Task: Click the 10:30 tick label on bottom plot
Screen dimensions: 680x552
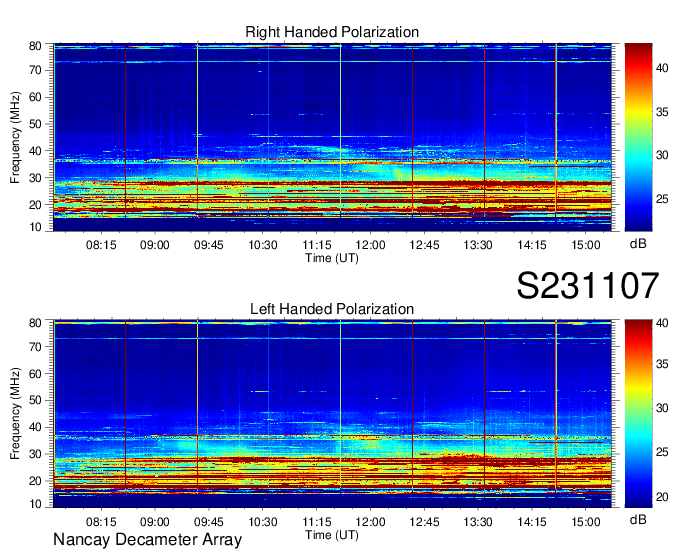Action: [263, 522]
